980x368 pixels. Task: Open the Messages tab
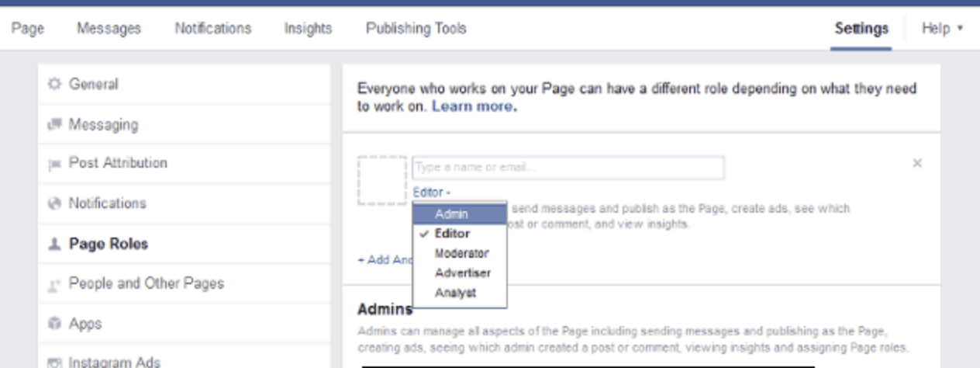[109, 29]
